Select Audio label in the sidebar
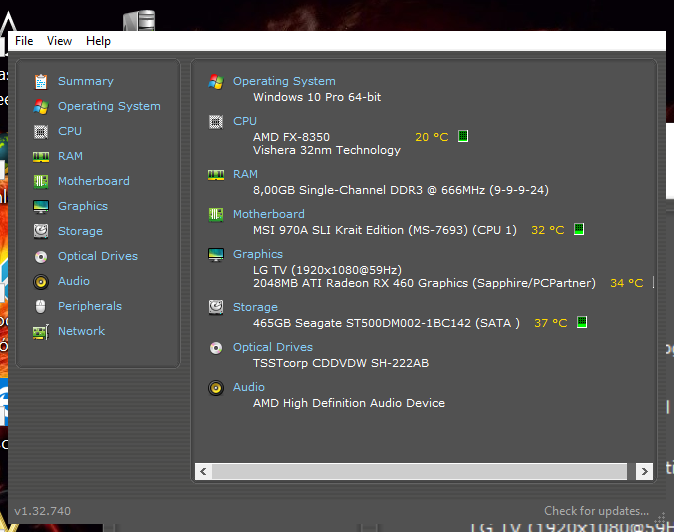 click(x=74, y=281)
